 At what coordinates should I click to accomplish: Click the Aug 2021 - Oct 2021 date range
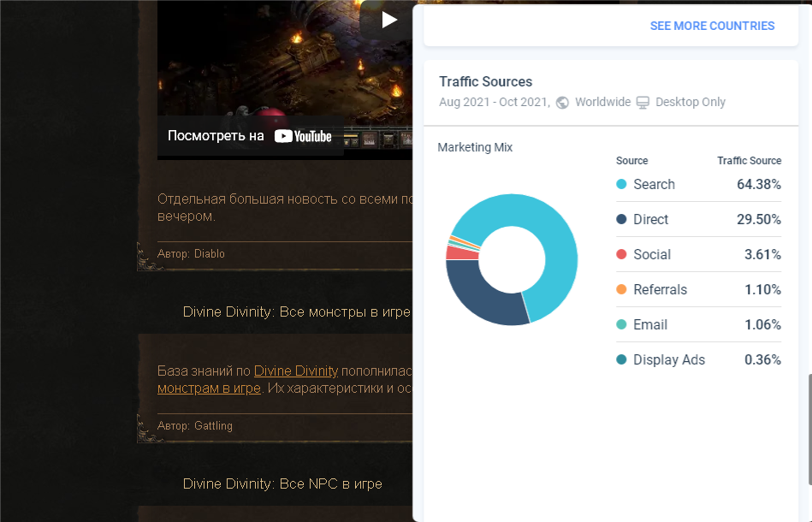point(494,102)
